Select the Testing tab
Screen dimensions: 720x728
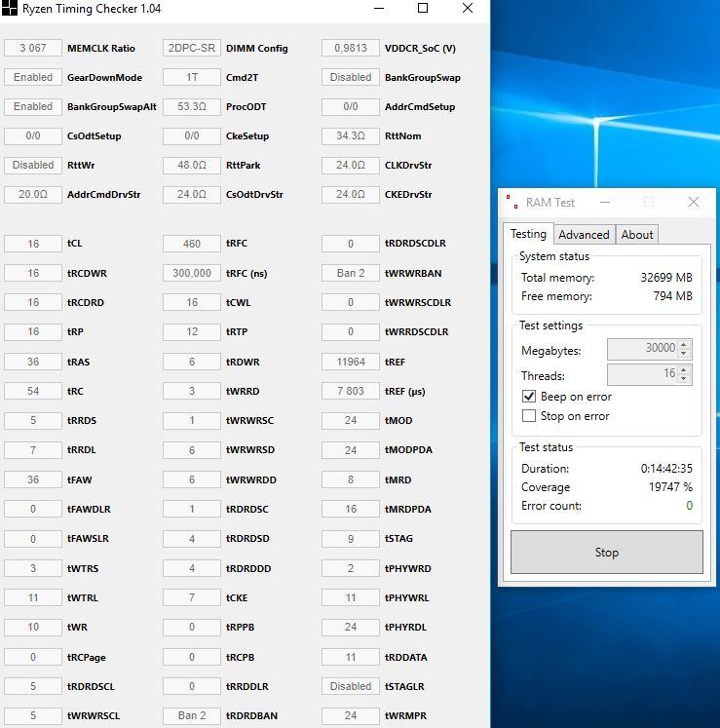[x=528, y=234]
